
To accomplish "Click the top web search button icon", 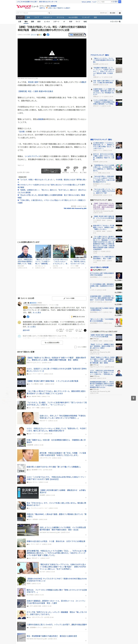I will [120, 2].
